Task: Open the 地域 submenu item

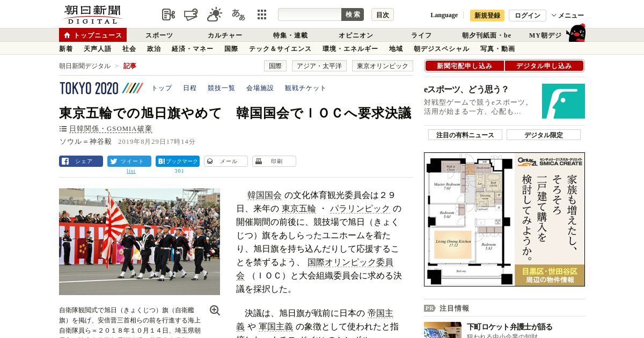Action: click(396, 49)
